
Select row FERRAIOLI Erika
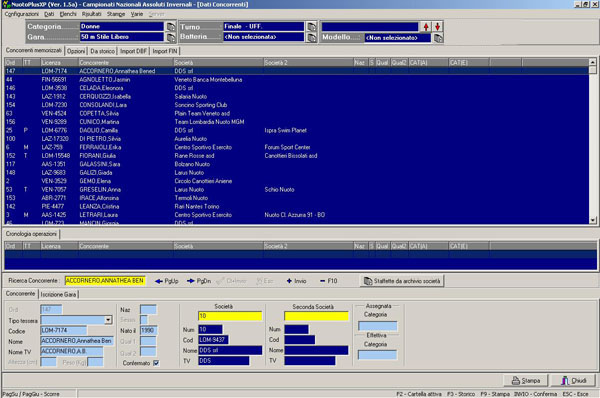[x=297, y=147]
